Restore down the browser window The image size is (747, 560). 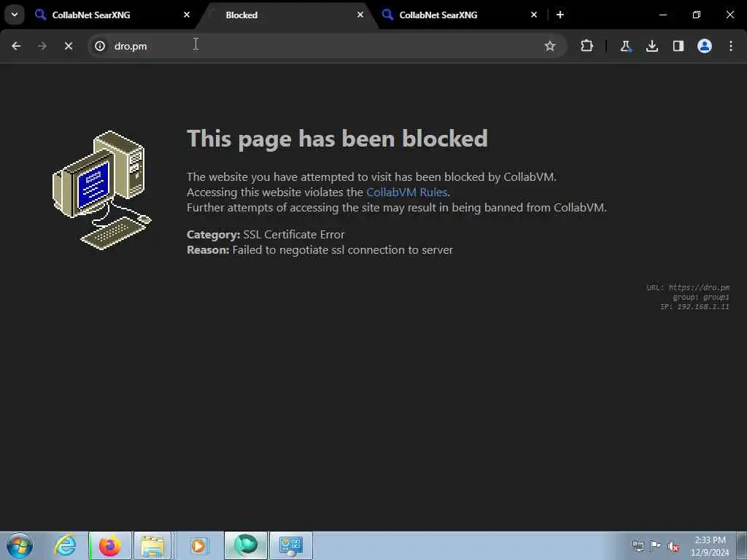coord(697,15)
